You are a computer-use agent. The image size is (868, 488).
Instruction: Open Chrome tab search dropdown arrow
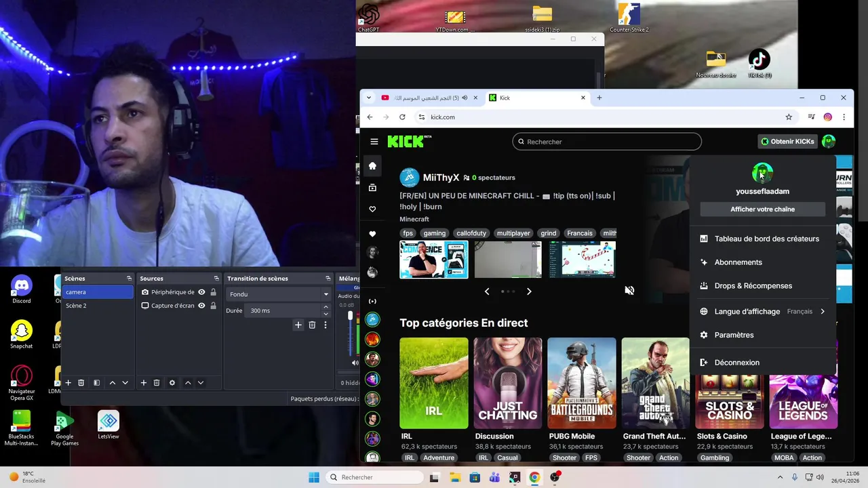pyautogui.click(x=369, y=98)
